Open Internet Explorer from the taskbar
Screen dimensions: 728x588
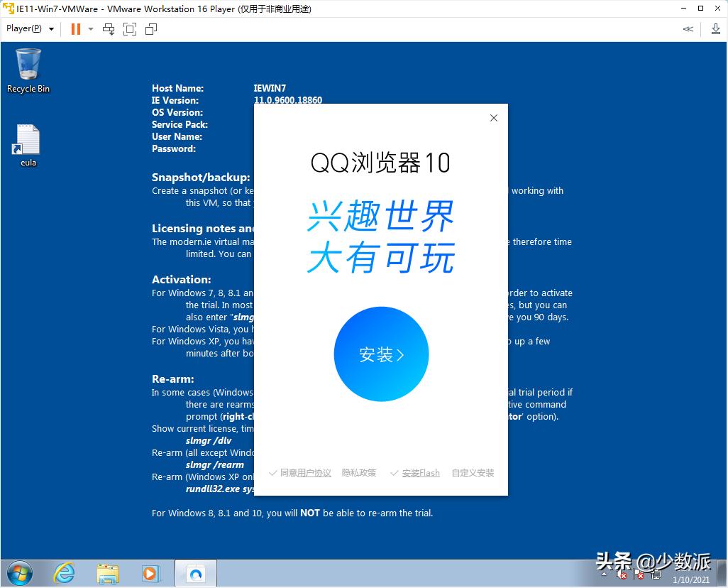point(64,572)
